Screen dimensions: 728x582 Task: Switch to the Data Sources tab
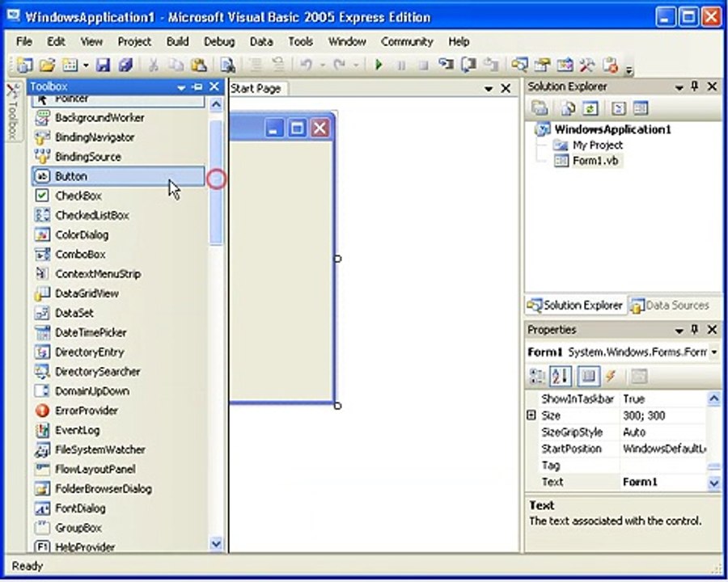pos(671,306)
